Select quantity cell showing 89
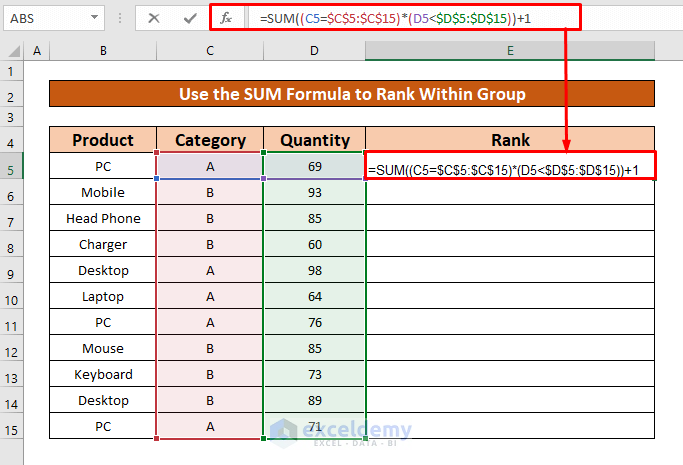This screenshot has height=465, width=683. pyautogui.click(x=314, y=400)
